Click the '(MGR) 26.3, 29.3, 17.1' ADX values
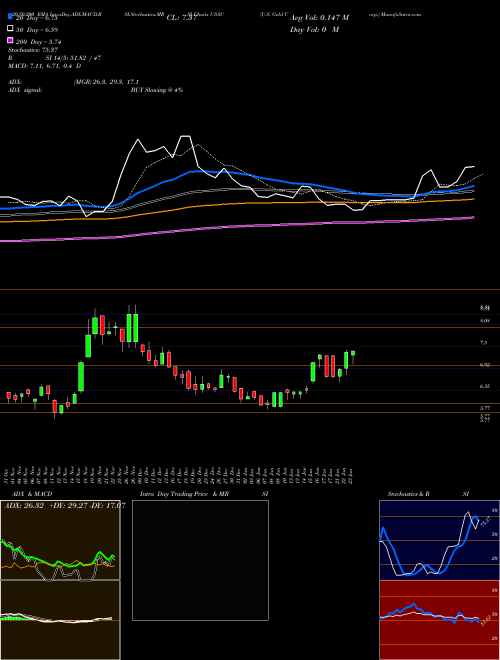 pyautogui.click(x=106, y=82)
